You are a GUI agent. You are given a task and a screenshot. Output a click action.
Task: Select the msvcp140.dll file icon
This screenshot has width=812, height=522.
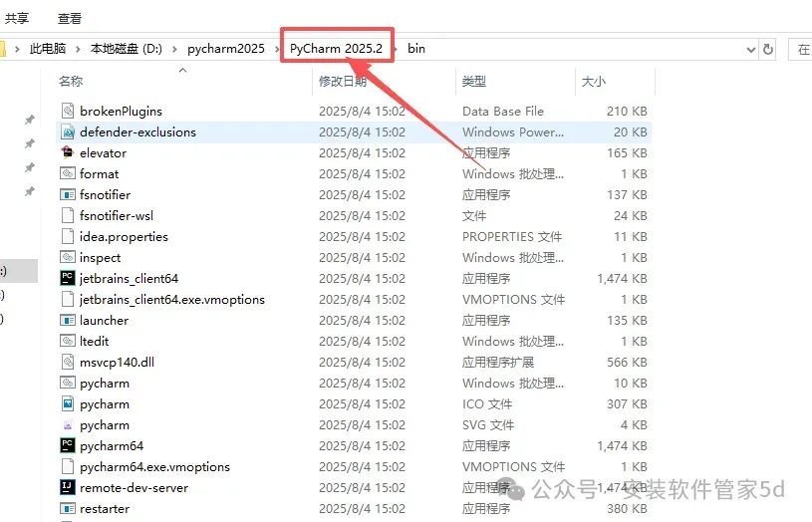pyautogui.click(x=68, y=362)
